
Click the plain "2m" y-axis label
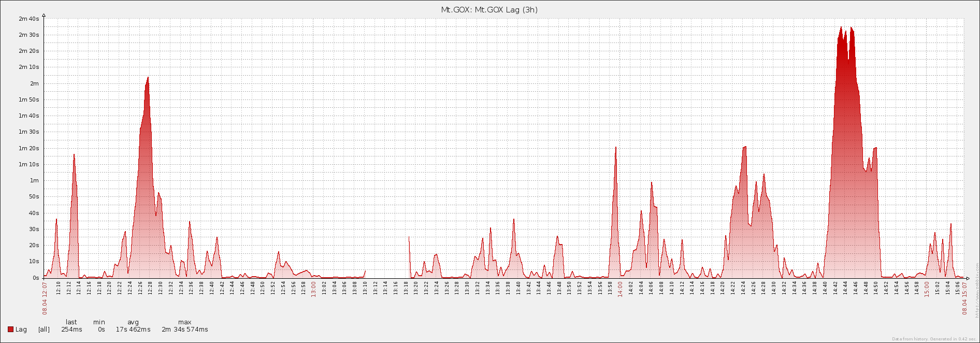pos(34,84)
